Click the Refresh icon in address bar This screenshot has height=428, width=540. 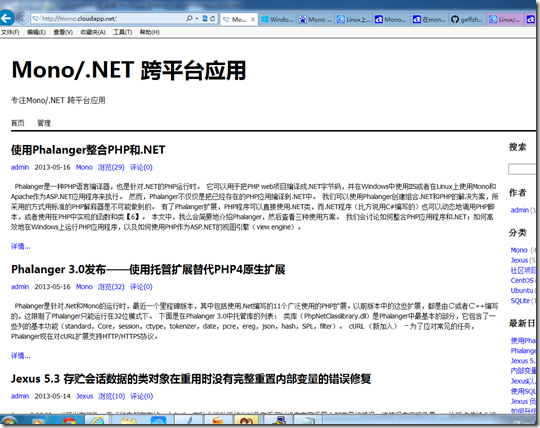tap(212, 19)
